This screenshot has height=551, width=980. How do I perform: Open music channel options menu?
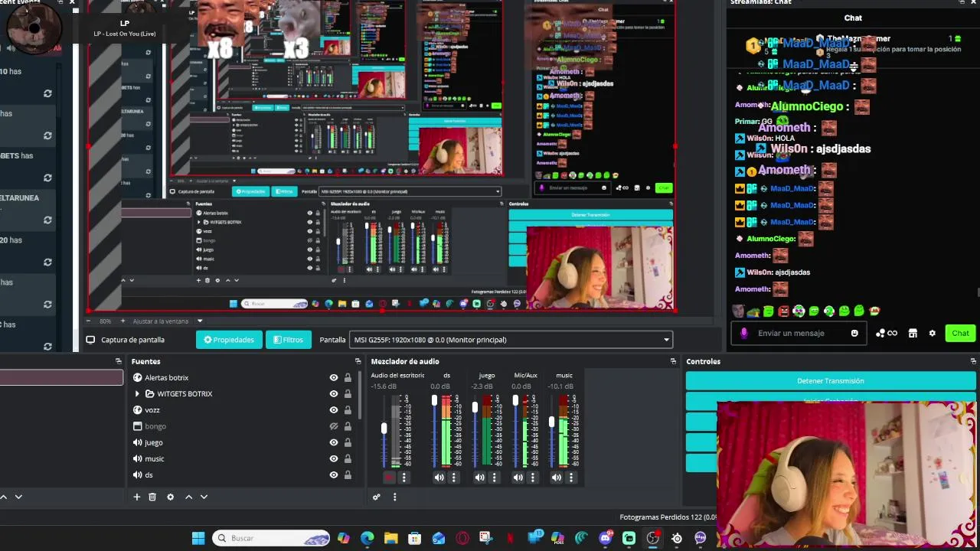click(x=570, y=478)
